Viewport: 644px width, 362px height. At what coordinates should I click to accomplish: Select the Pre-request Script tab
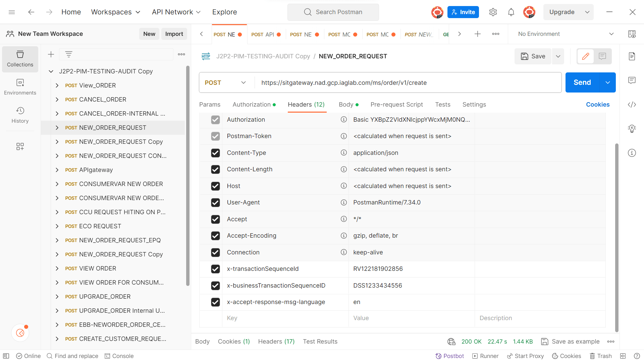[x=397, y=105]
